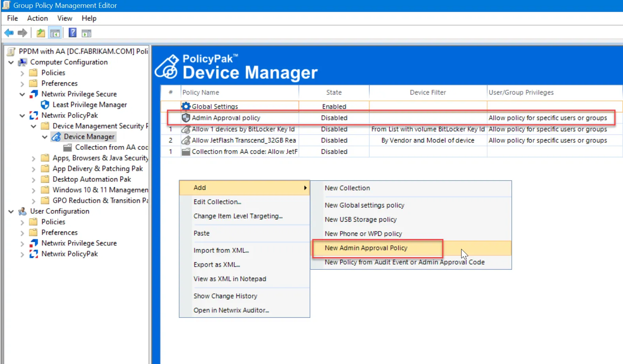Select GPO Reduction & Transition tree item
Image resolution: width=623 pixels, height=364 pixels.
tap(100, 200)
